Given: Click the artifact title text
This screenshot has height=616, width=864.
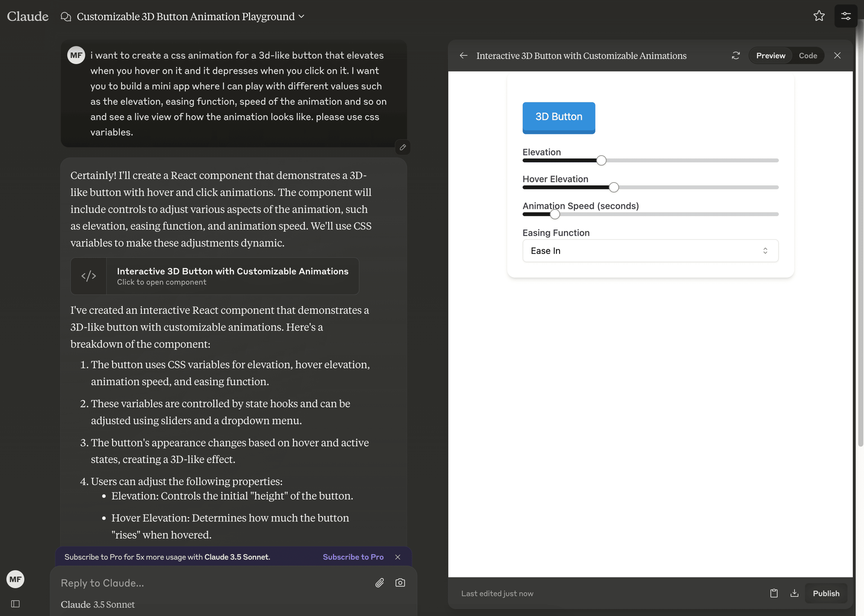Looking at the screenshot, I should tap(581, 56).
